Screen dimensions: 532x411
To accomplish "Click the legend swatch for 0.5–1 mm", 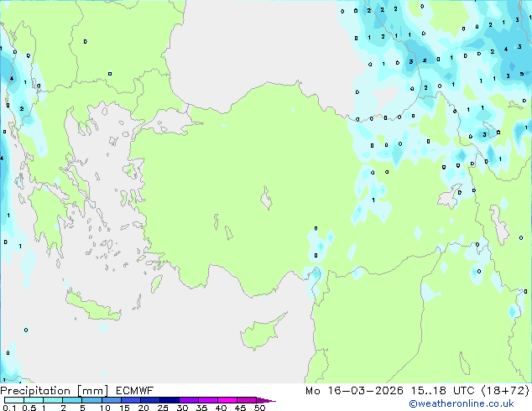I will pyautogui.click(x=34, y=400).
